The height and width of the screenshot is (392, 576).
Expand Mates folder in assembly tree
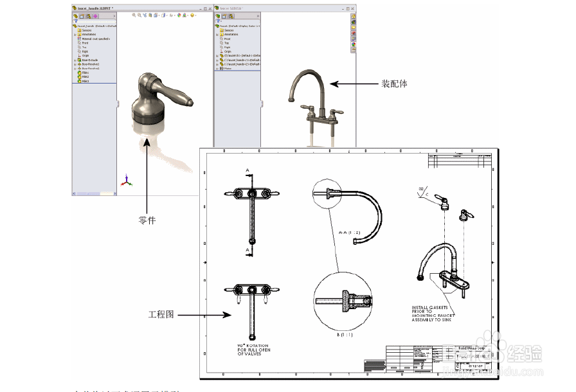(x=217, y=69)
